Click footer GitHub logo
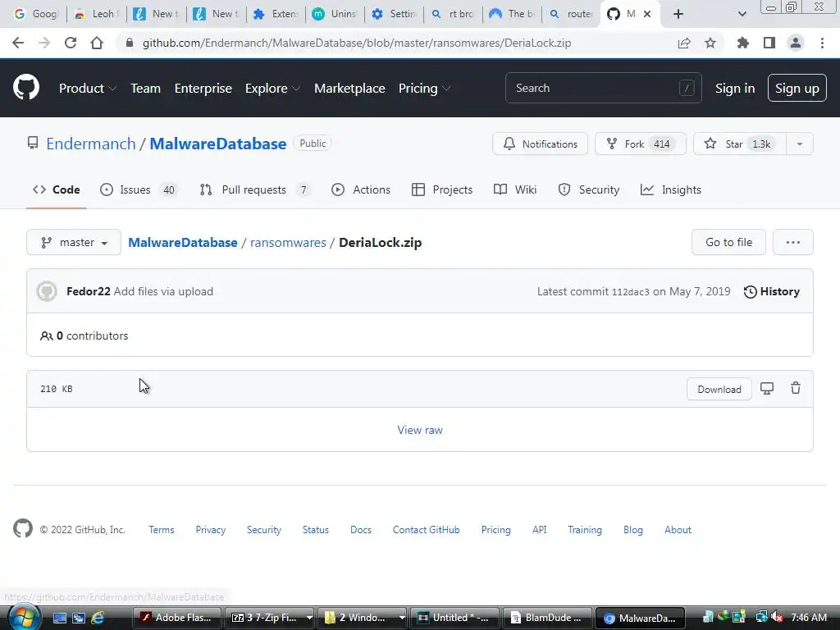The image size is (840, 630). (22, 529)
